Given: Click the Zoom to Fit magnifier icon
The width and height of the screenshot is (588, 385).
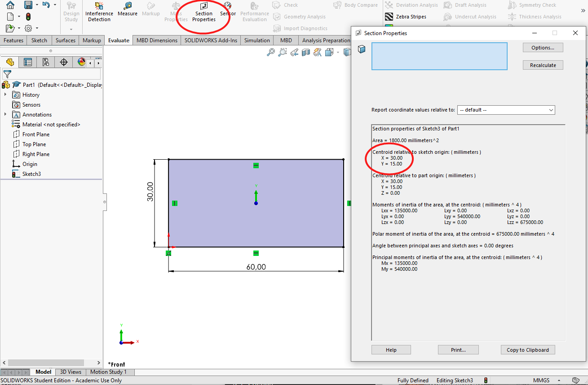Looking at the screenshot, I should (x=270, y=53).
